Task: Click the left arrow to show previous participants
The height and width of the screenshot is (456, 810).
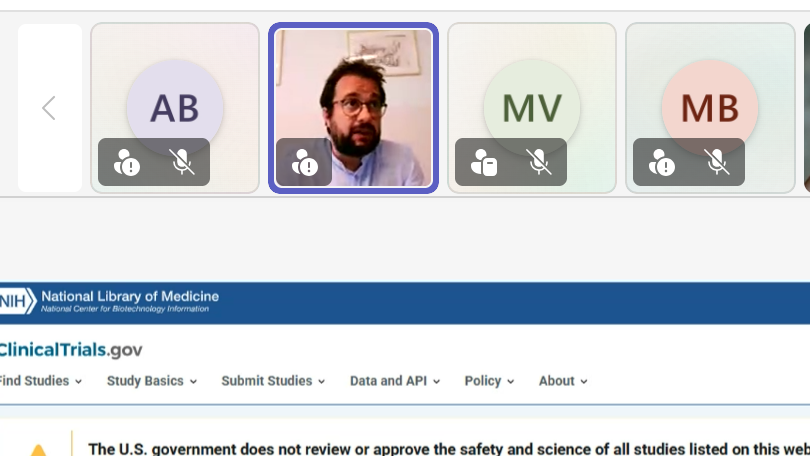Action: pyautogui.click(x=49, y=108)
